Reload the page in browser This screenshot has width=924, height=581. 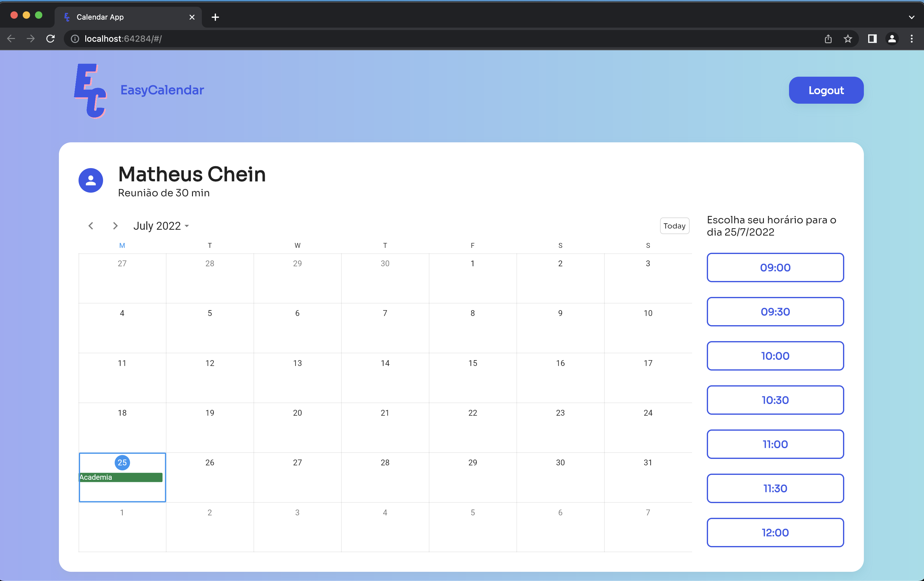(50, 38)
